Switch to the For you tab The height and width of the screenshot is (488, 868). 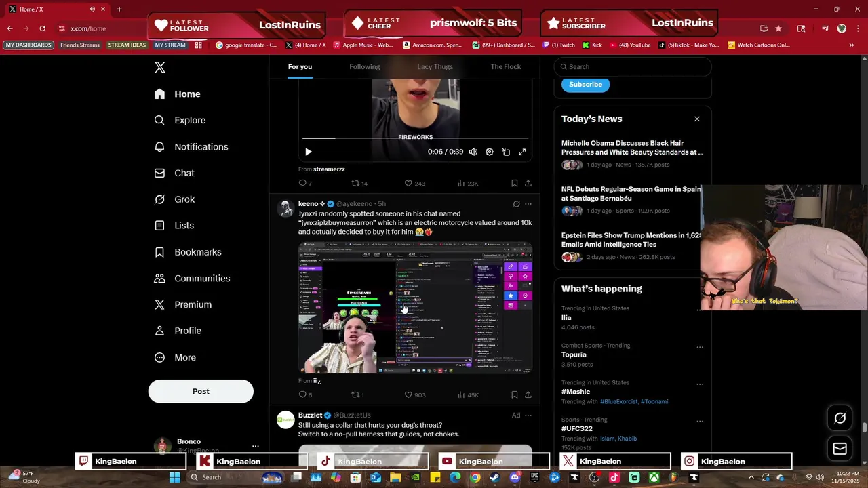click(x=300, y=66)
